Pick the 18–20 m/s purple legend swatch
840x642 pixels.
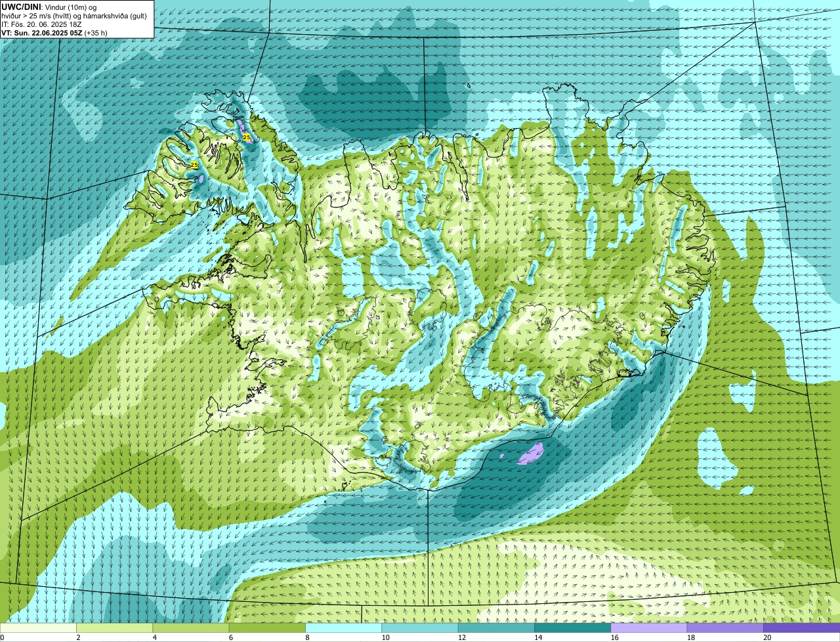coord(724,628)
